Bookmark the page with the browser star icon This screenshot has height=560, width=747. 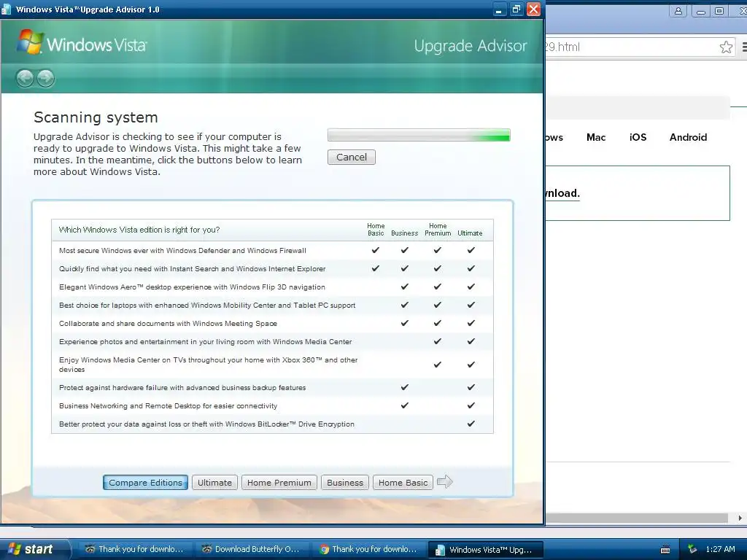pyautogui.click(x=726, y=47)
